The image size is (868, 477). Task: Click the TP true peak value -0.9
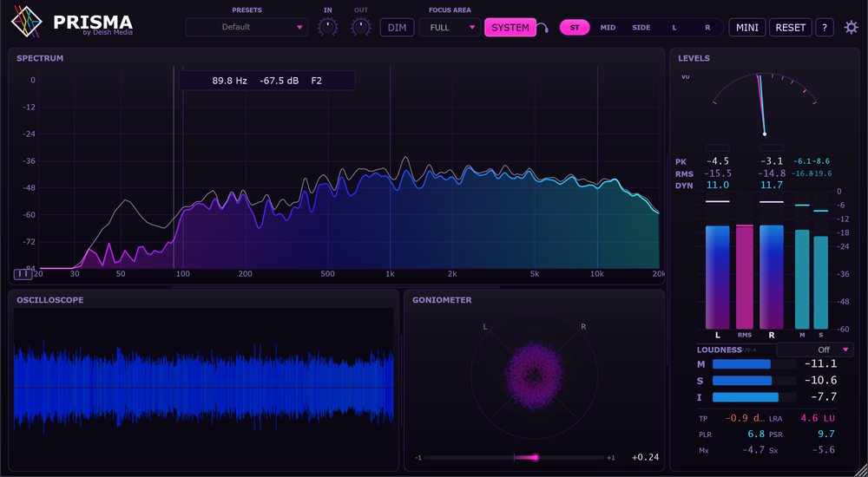point(745,418)
